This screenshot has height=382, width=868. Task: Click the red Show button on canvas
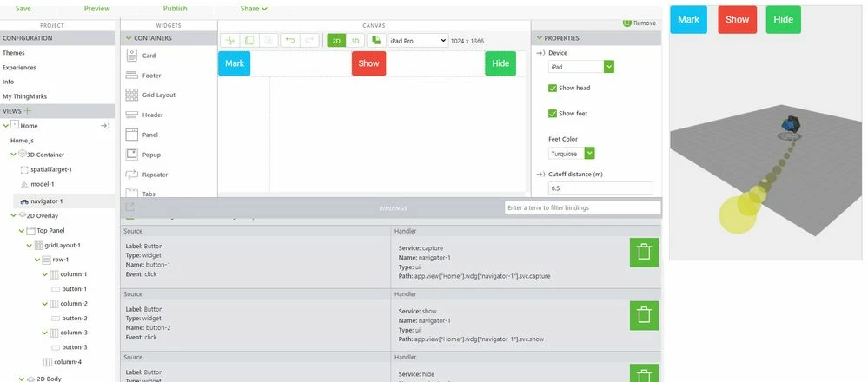click(x=368, y=63)
